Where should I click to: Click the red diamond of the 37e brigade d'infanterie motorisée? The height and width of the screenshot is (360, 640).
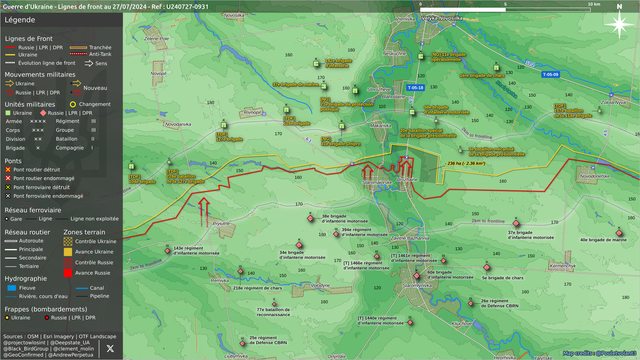(516, 223)
